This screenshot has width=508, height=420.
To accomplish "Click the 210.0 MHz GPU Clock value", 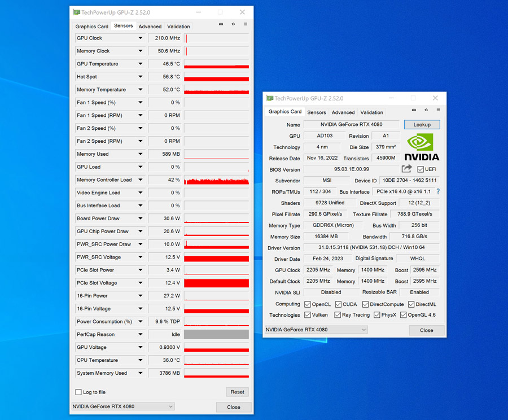I will pos(165,38).
